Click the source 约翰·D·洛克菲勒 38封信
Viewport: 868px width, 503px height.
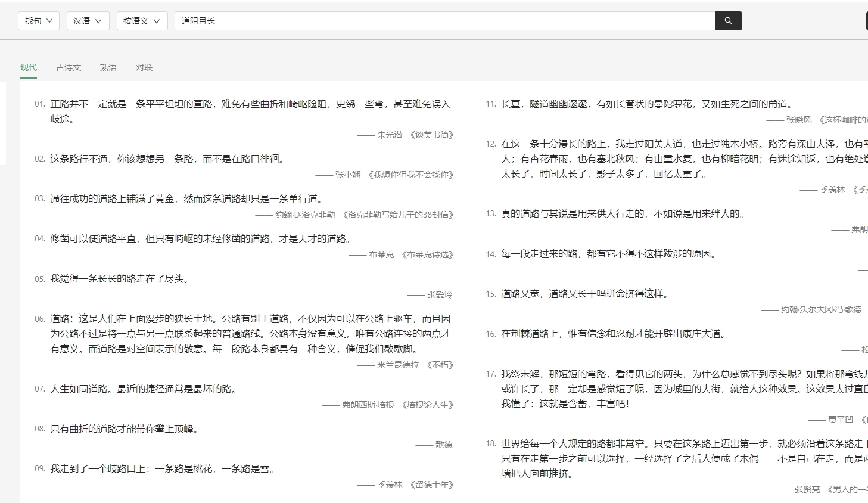(365, 215)
